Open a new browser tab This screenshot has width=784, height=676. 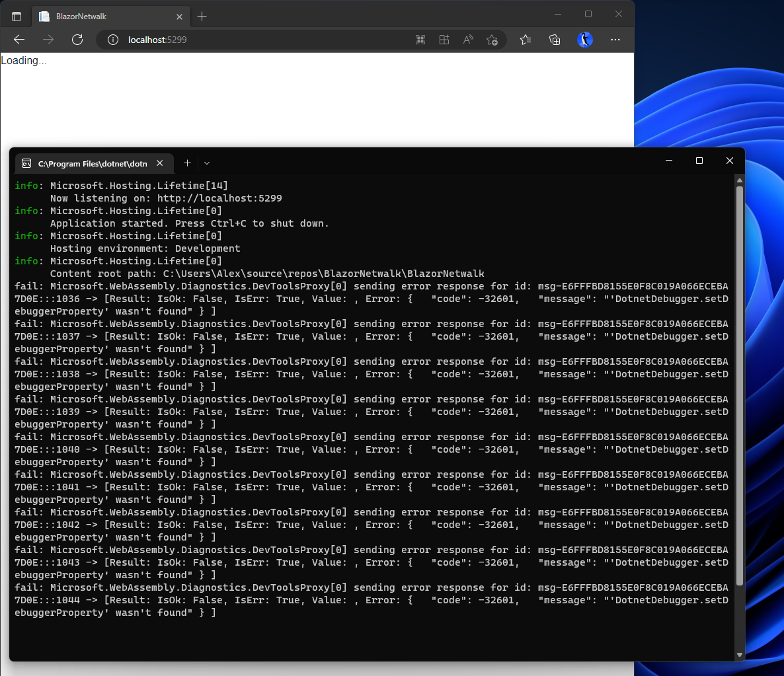[202, 16]
